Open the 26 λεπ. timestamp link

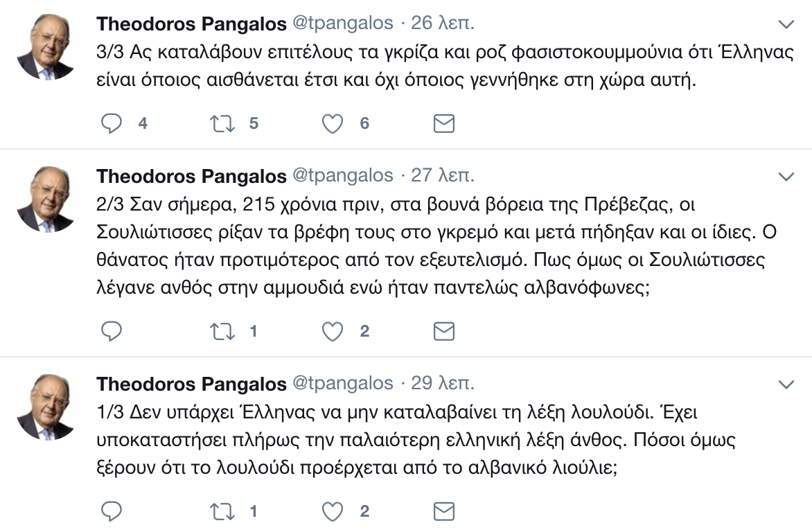point(443,24)
